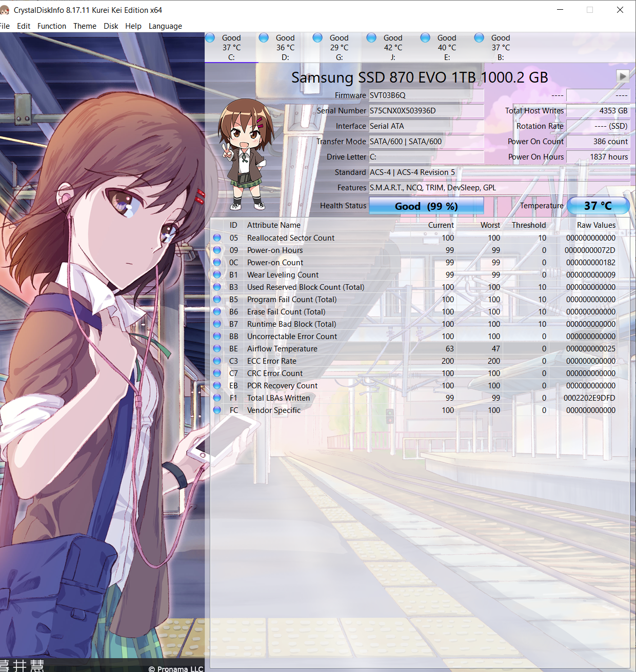
Task: Click the Threshold column header
Action: (x=529, y=225)
